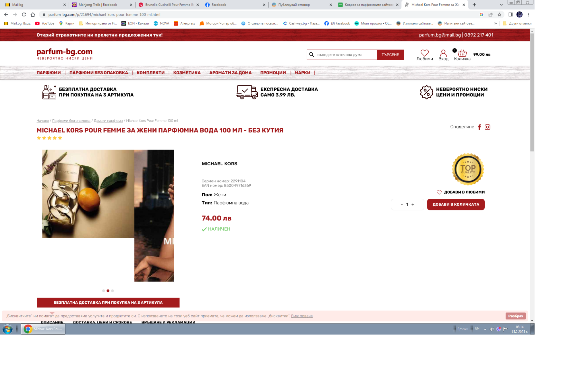Open КОЗМЕТИКА menu category

pyautogui.click(x=187, y=73)
